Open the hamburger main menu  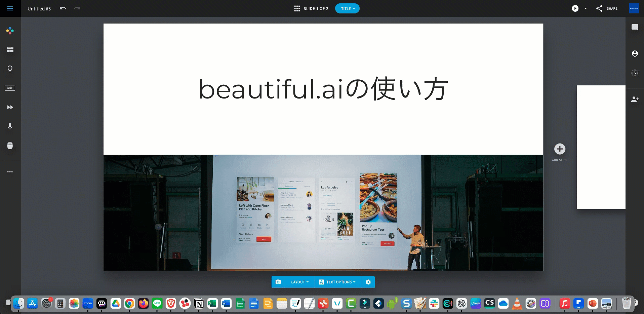click(x=10, y=8)
